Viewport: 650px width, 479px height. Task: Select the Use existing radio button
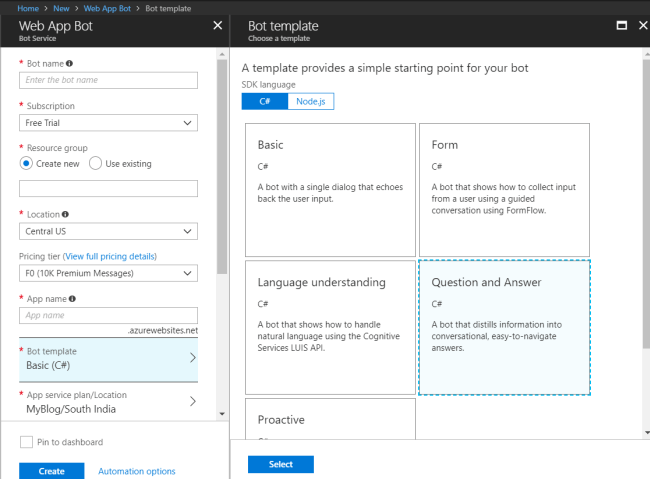[96, 164]
